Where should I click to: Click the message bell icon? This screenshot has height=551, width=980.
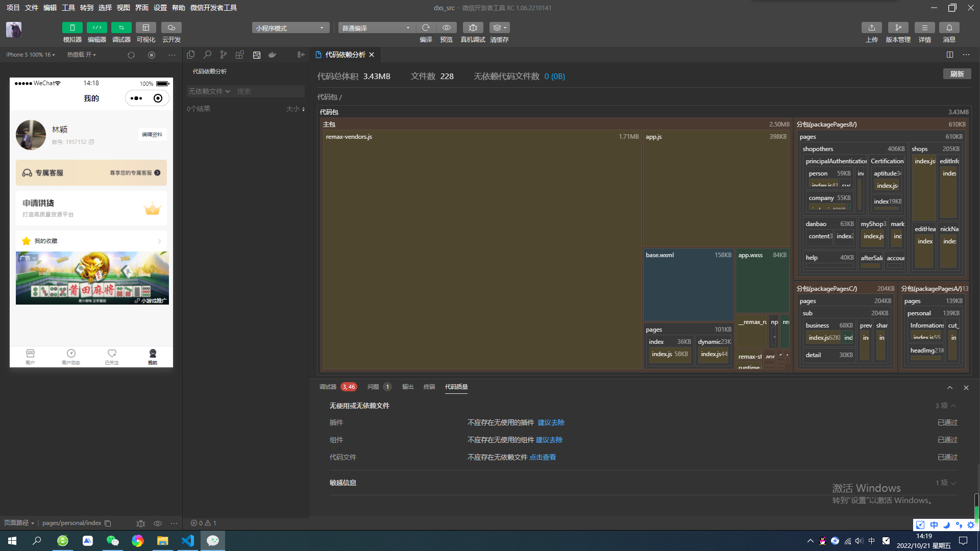pos(949,28)
